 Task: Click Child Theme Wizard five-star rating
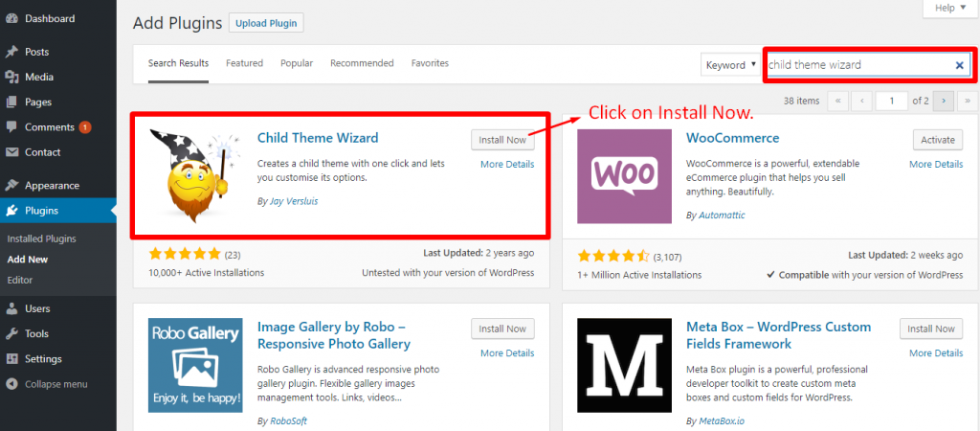tap(185, 254)
